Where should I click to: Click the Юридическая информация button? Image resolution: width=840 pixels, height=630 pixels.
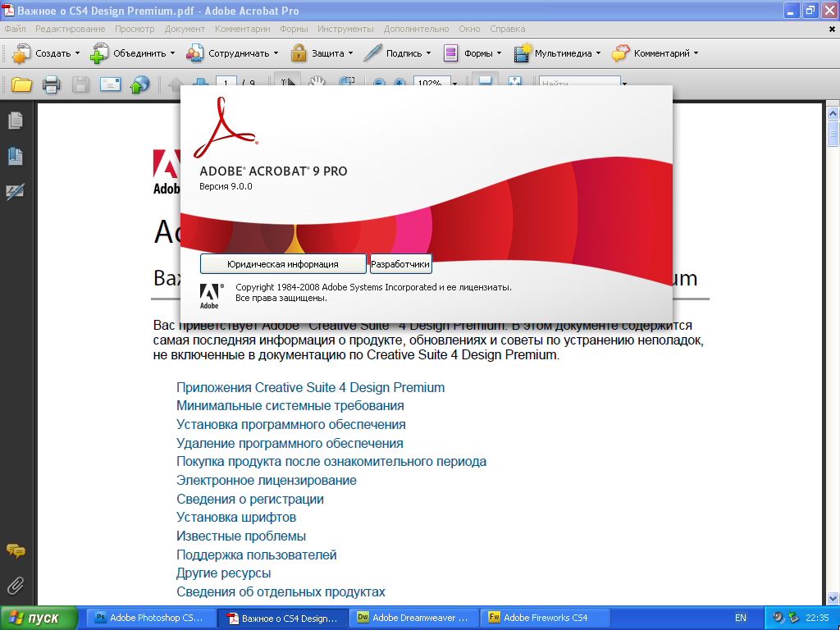click(283, 264)
